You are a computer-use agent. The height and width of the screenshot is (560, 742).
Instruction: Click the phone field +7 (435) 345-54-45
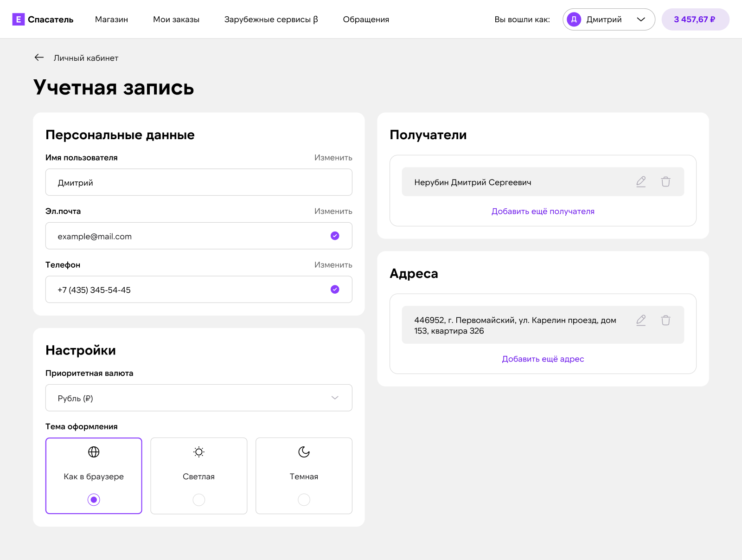click(x=199, y=290)
